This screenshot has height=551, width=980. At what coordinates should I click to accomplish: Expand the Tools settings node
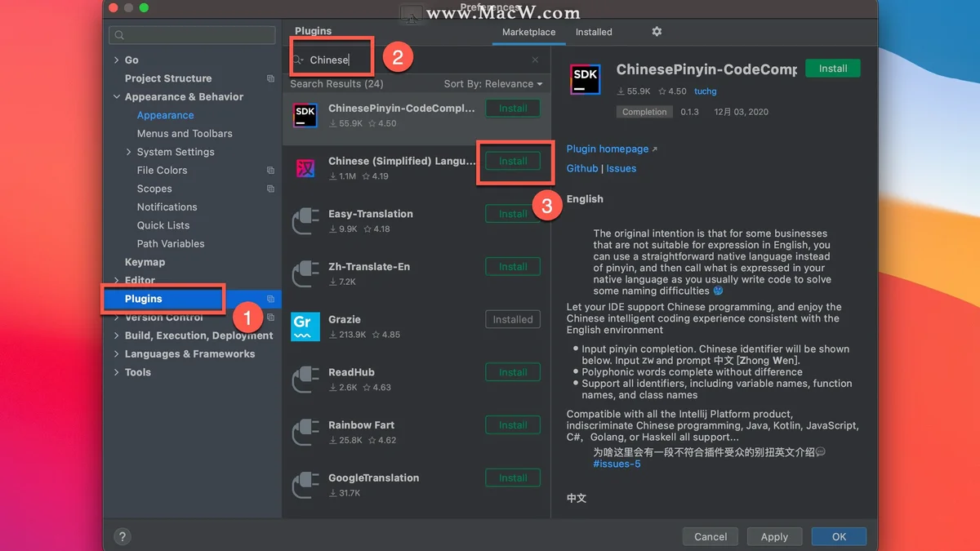tap(116, 372)
